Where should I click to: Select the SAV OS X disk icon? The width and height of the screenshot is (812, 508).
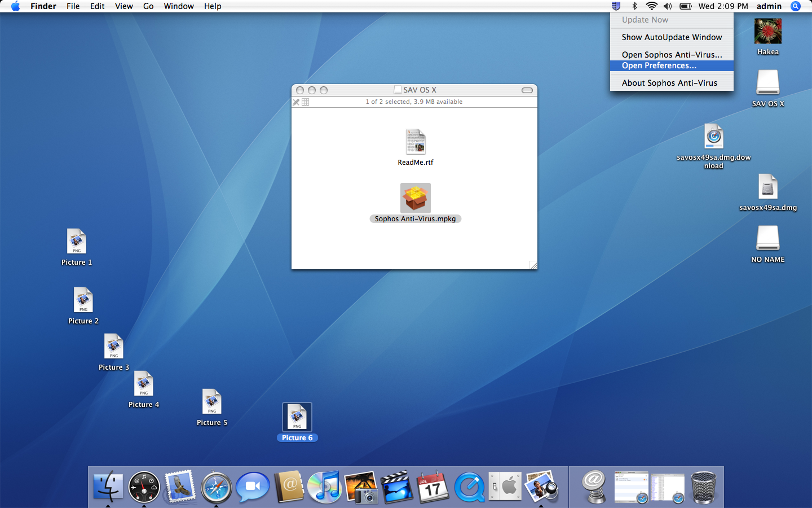[767, 82]
